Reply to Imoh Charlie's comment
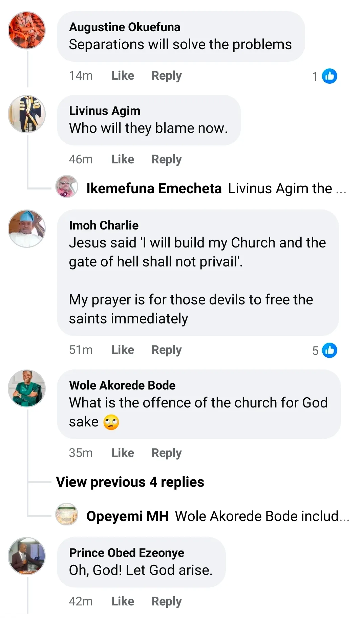 pyautogui.click(x=166, y=350)
